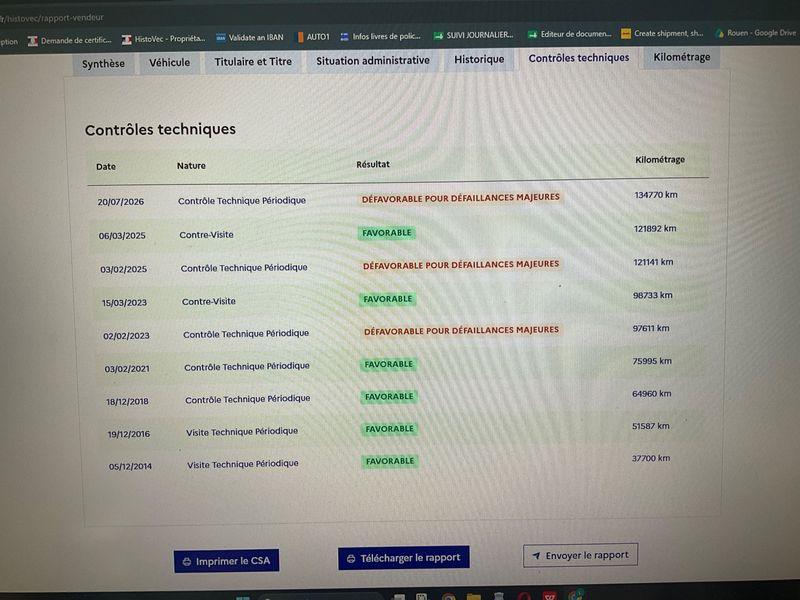Open the Titulaire et Titre tab
The image size is (800, 600).
coord(253,62)
